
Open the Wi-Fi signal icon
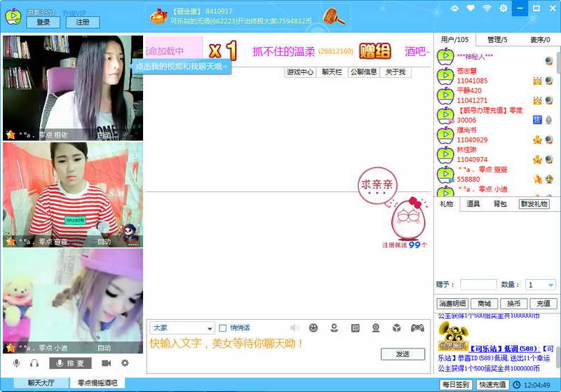[x=487, y=8]
